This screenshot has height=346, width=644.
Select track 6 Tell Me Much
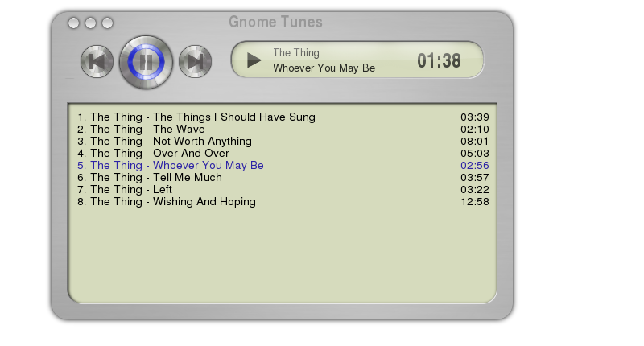pos(283,177)
